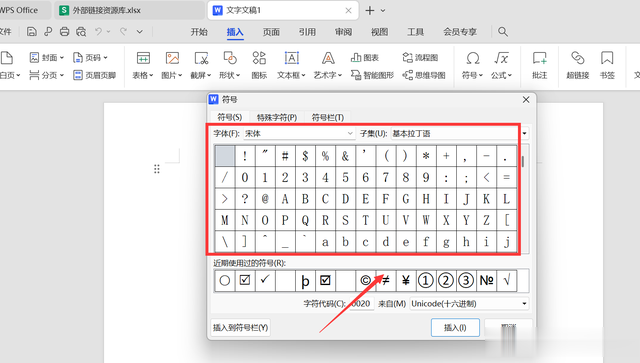Expand the undo history dropdown arrow

tap(109, 31)
